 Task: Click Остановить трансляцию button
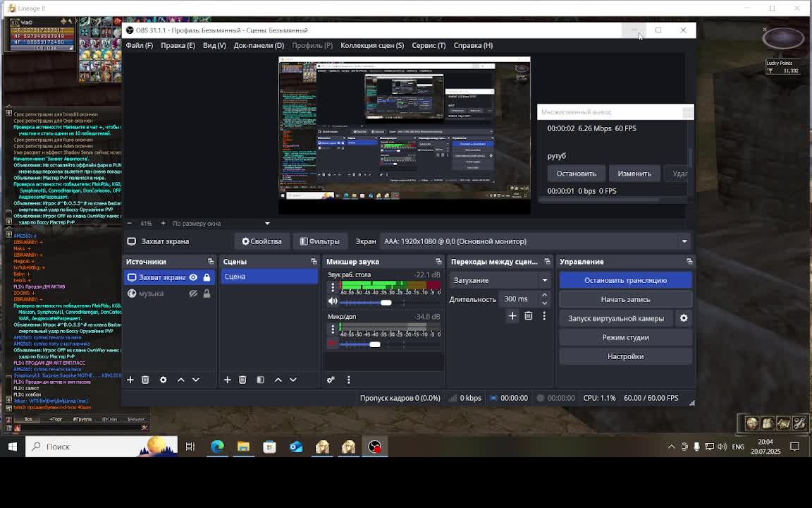[x=626, y=280]
